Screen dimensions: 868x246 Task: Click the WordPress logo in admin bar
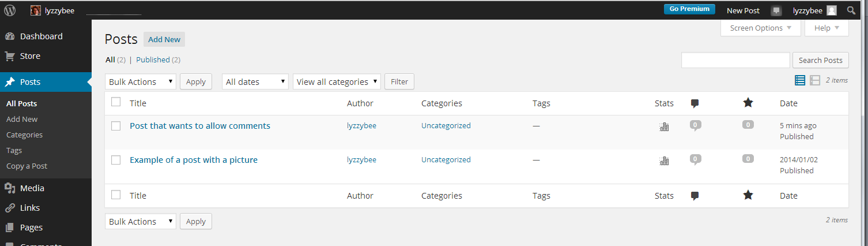[x=10, y=10]
